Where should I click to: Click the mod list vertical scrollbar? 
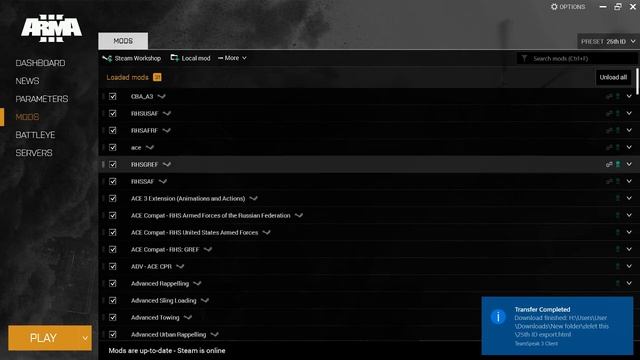637,81
